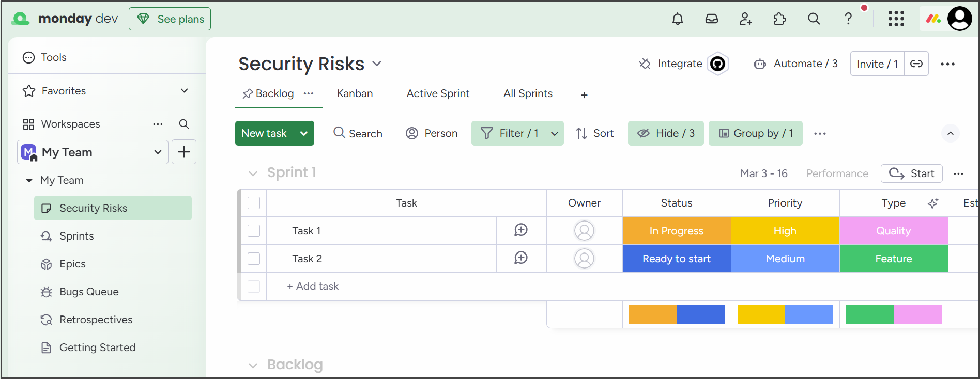Check the Task 2 row checkbox
Screen dimensions: 980x379
pos(254,259)
